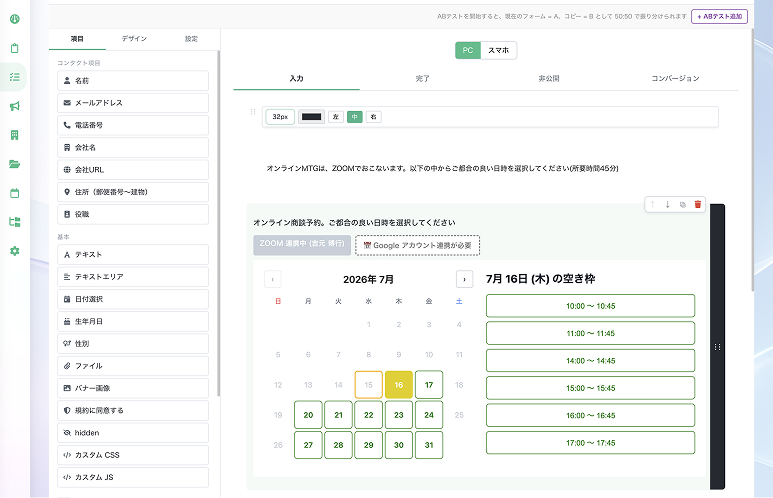Viewport: 773px width, 498px height.
Task: Duplicate the calendar block with copy icon
Action: tap(683, 204)
